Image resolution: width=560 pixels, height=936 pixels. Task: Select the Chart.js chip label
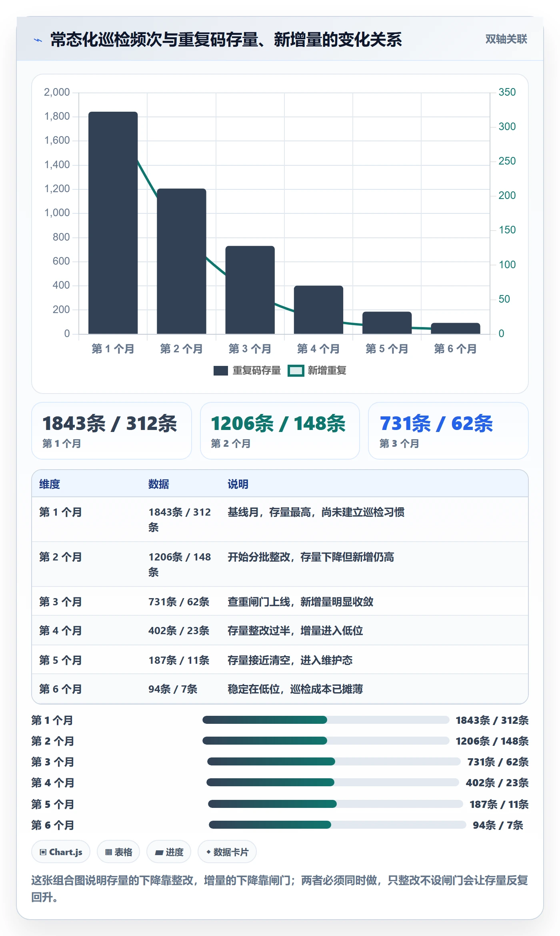tap(66, 852)
